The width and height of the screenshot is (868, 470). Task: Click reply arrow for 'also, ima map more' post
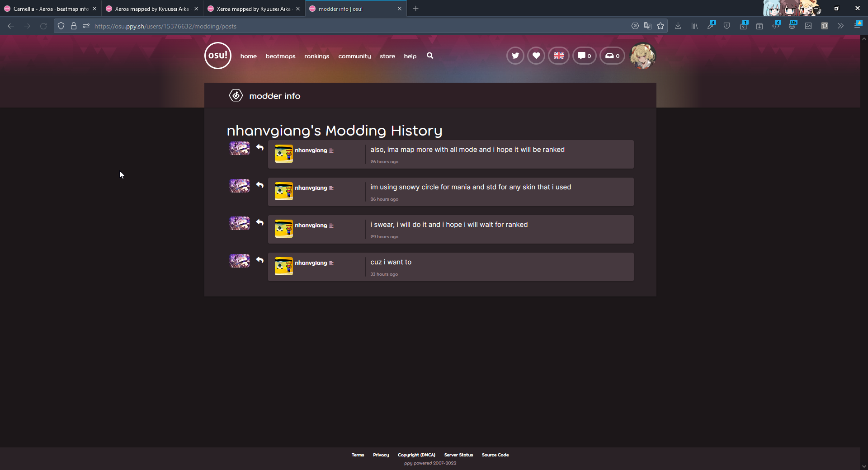[259, 147]
